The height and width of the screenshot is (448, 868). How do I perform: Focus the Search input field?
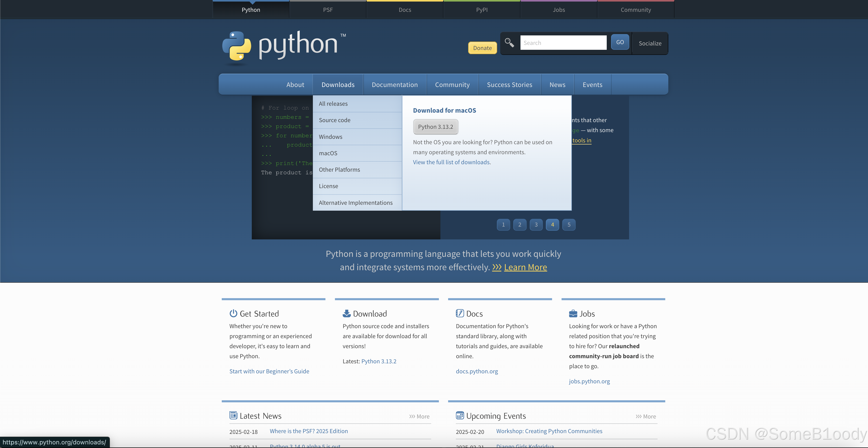point(563,43)
